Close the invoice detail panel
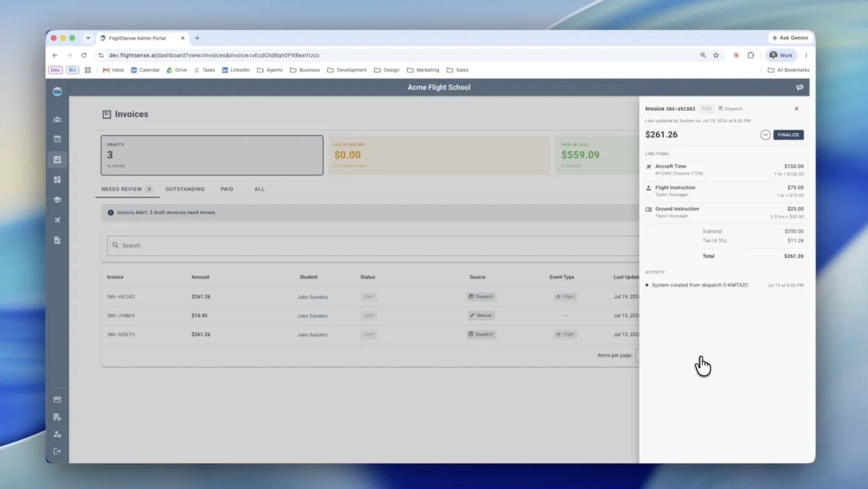The width and height of the screenshot is (868, 489). (x=796, y=109)
